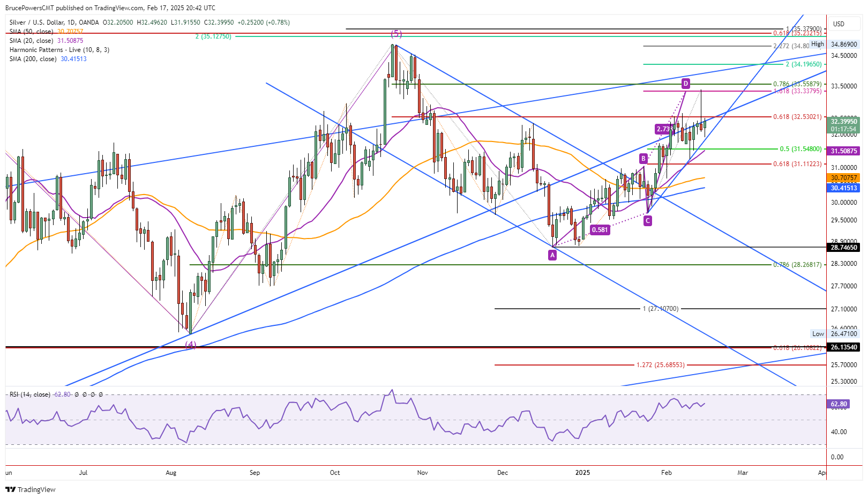Click the Aug label on time axis
The width and height of the screenshot is (868, 499).
pos(171,473)
